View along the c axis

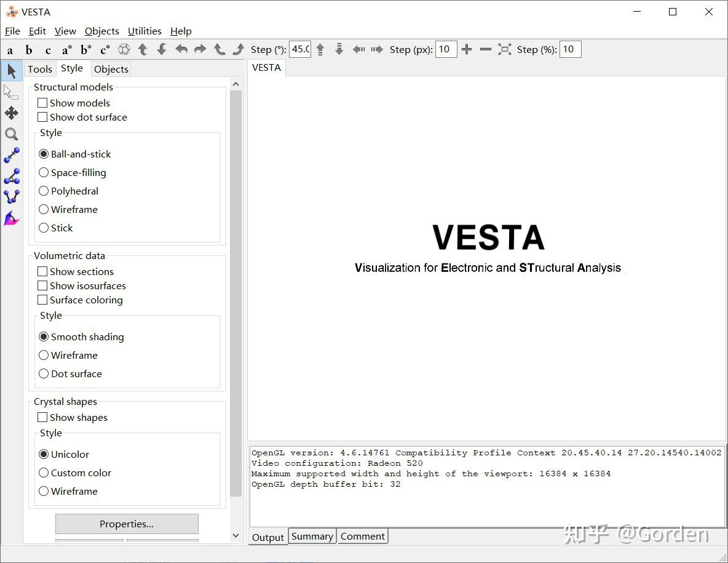tap(48, 50)
